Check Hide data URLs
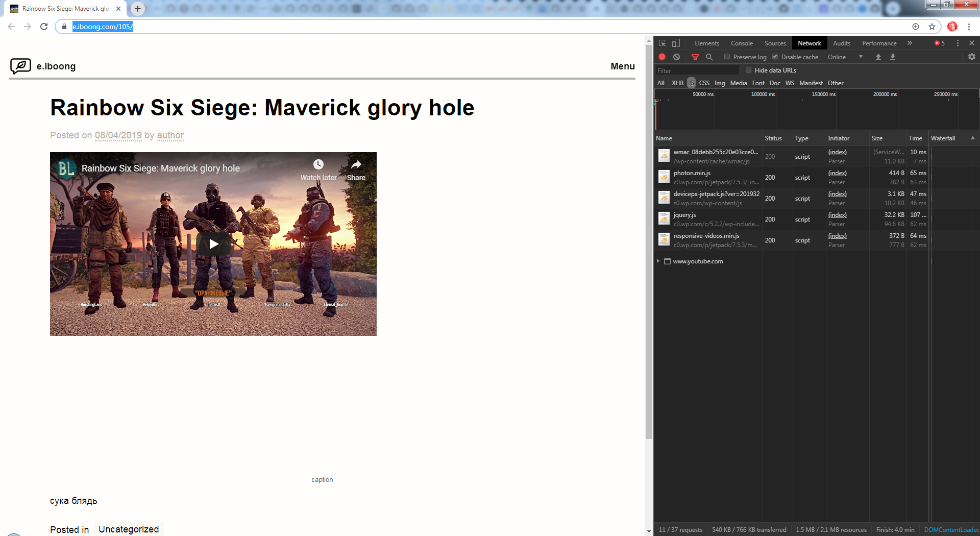Screen dimensions: 980x536 click(x=748, y=70)
